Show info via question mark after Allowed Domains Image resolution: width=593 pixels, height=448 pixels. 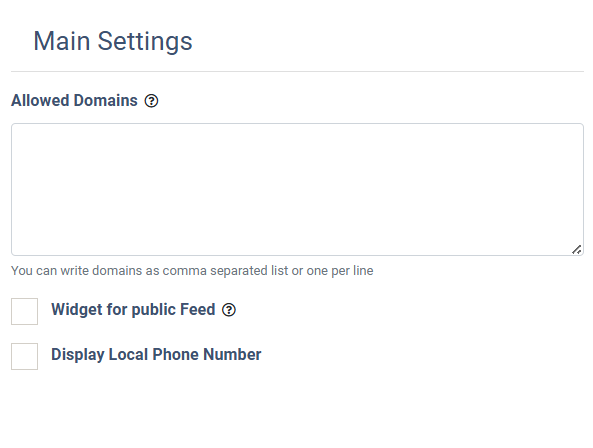(151, 101)
